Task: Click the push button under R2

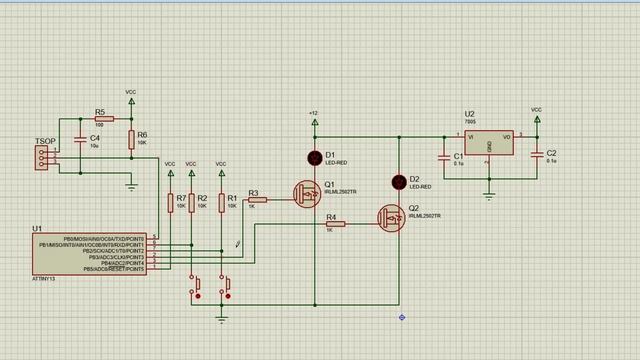Action: tap(194, 284)
